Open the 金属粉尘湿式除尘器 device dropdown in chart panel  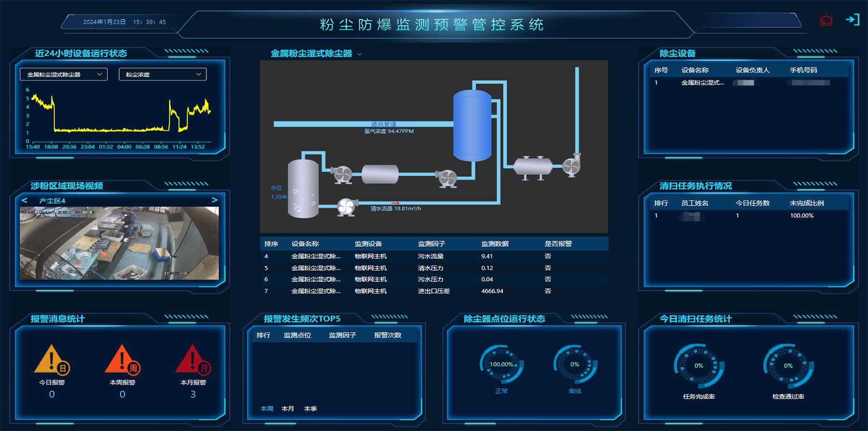pos(64,74)
